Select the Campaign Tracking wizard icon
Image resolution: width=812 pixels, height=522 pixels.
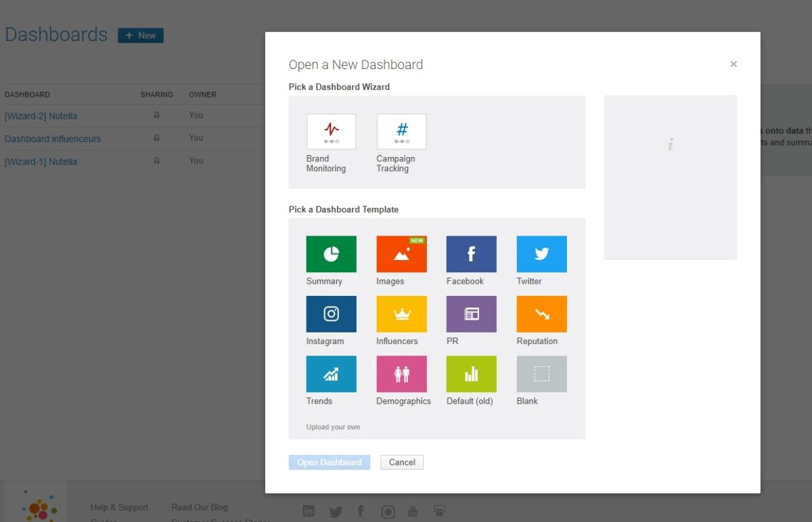coord(401,131)
